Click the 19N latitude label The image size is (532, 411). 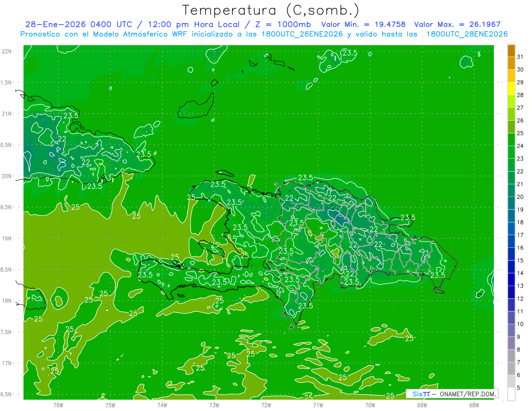[7, 238]
